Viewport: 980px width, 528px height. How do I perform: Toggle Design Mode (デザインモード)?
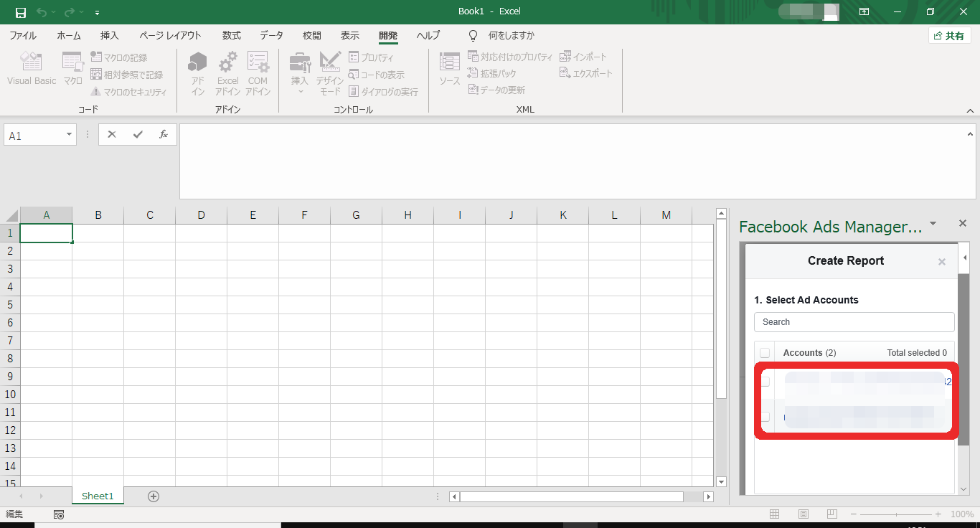[330, 72]
